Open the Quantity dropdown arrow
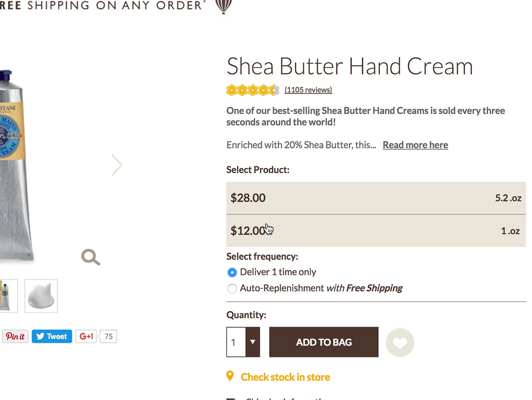 coord(253,342)
